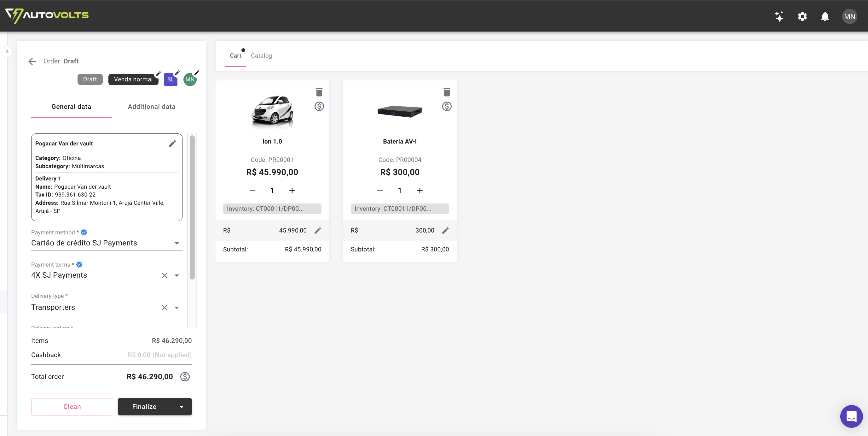Open the notifications bell
This screenshot has height=436, width=868.
825,16
